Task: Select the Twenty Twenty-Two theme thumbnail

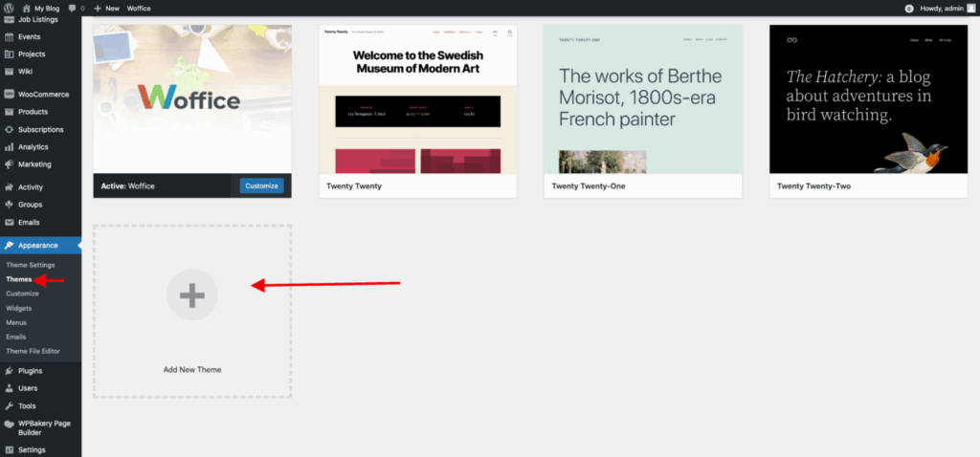Action: coord(868,99)
